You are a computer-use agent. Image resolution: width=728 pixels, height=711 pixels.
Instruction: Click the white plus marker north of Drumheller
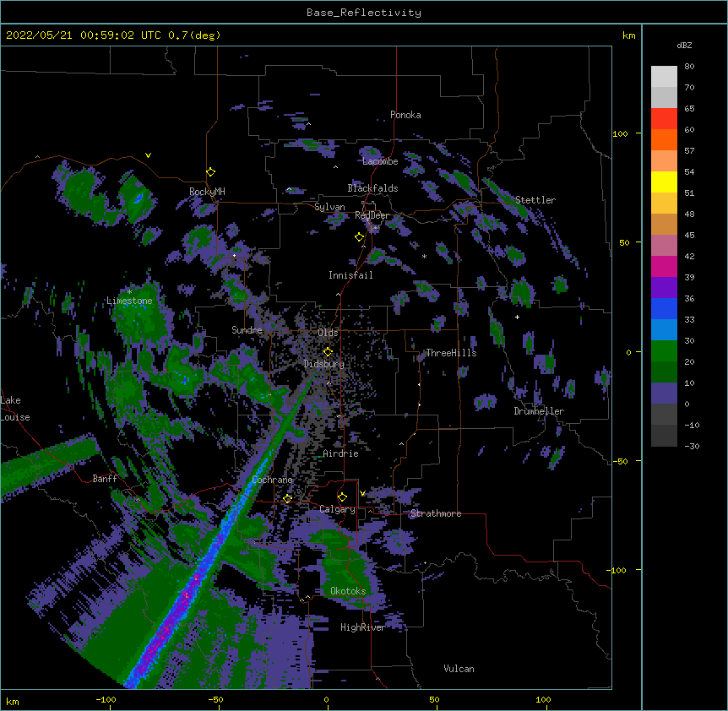517,317
